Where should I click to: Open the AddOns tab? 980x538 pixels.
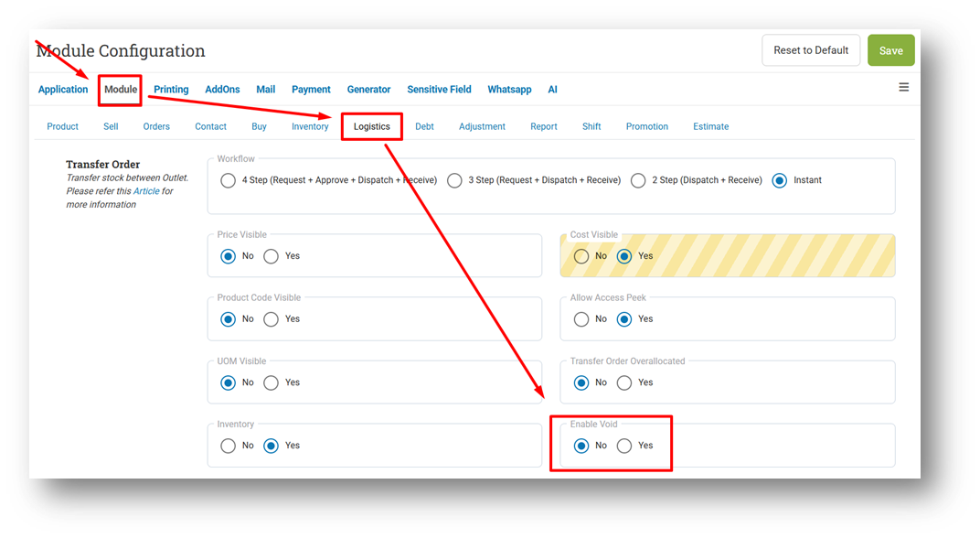222,90
